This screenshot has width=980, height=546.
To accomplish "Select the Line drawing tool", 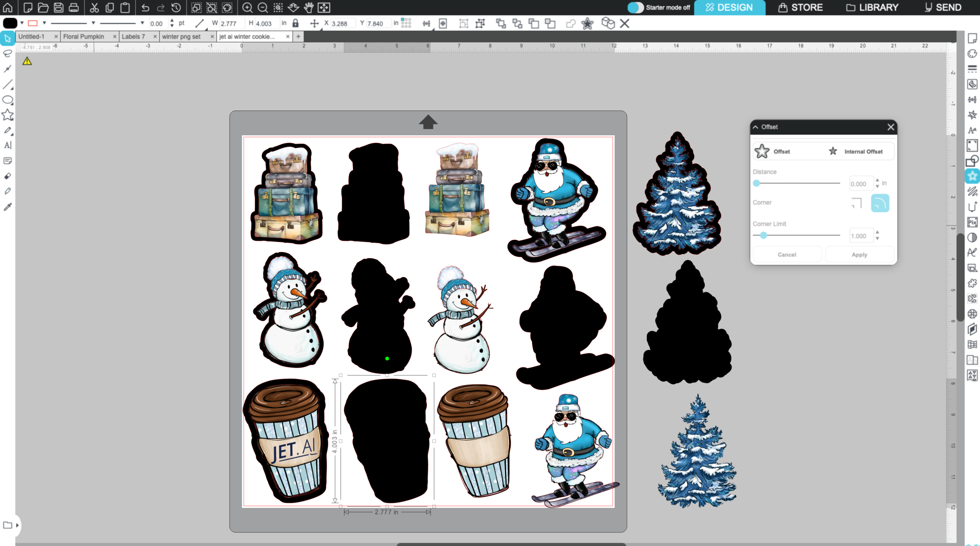I will (8, 84).
